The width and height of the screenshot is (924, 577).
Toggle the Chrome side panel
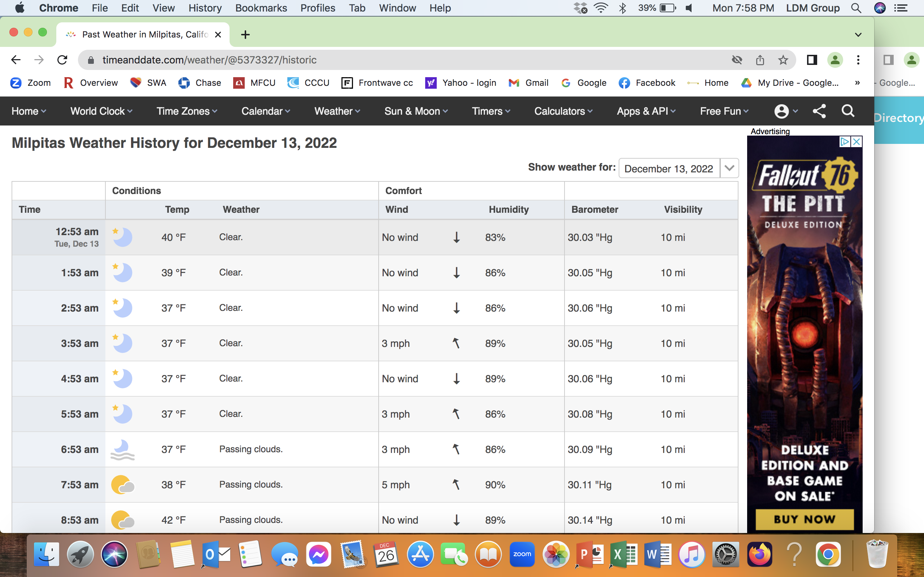(812, 60)
